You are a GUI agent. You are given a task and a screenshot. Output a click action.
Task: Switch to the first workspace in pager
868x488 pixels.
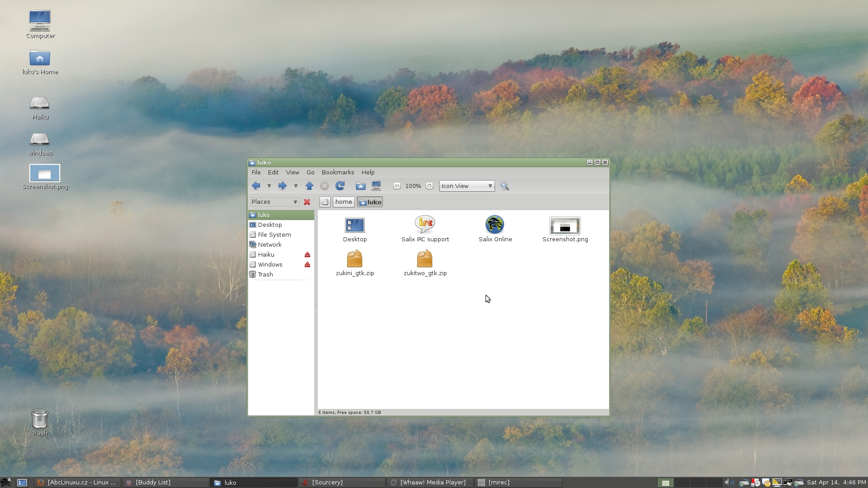tap(665, 483)
